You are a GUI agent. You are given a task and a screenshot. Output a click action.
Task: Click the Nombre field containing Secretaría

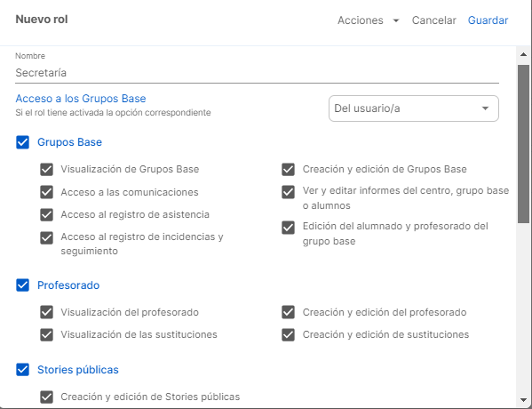257,73
